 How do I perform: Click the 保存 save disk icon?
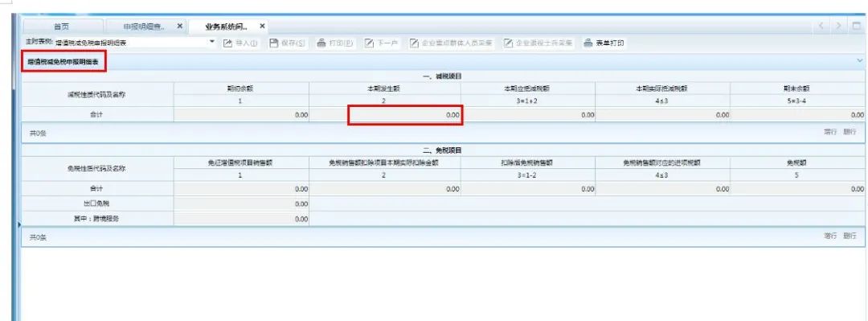coord(273,43)
